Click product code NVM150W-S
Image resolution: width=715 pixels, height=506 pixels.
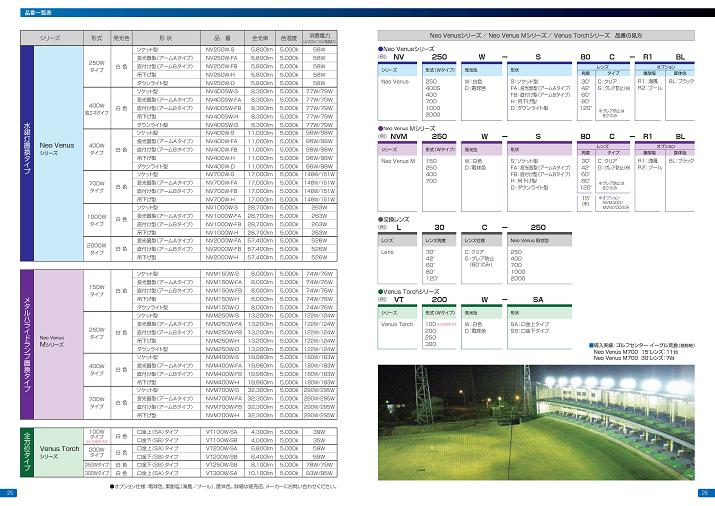click(222, 274)
